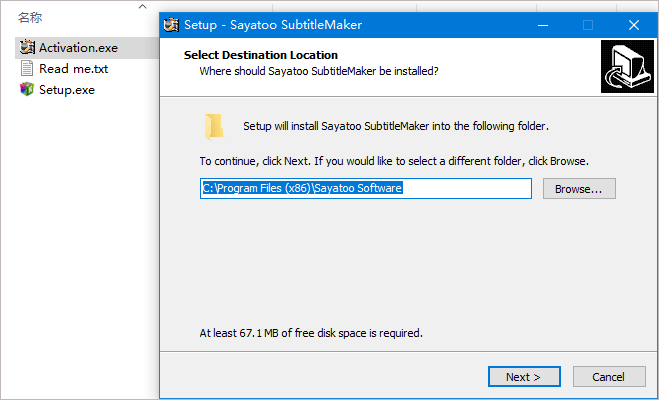Sort files by the 名称 column header
The width and height of the screenshot is (659, 400).
click(29, 18)
